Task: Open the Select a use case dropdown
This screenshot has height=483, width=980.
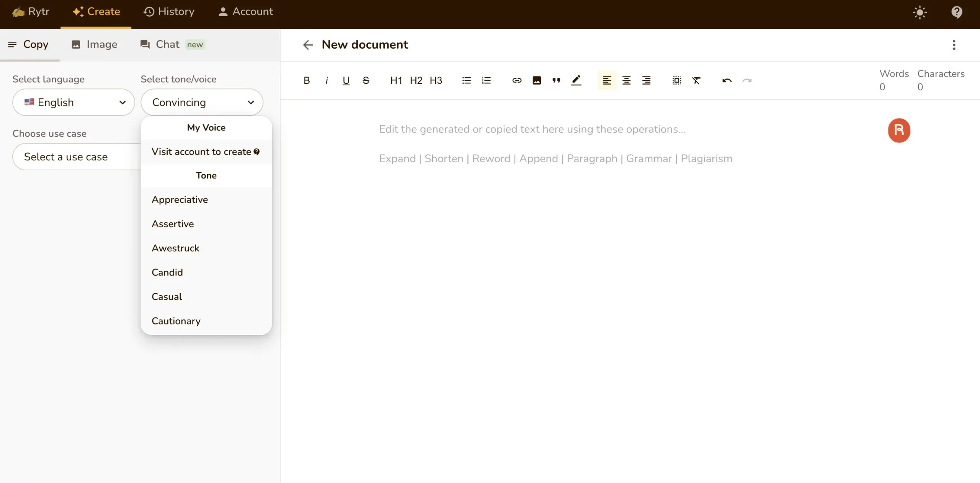Action: (77, 157)
